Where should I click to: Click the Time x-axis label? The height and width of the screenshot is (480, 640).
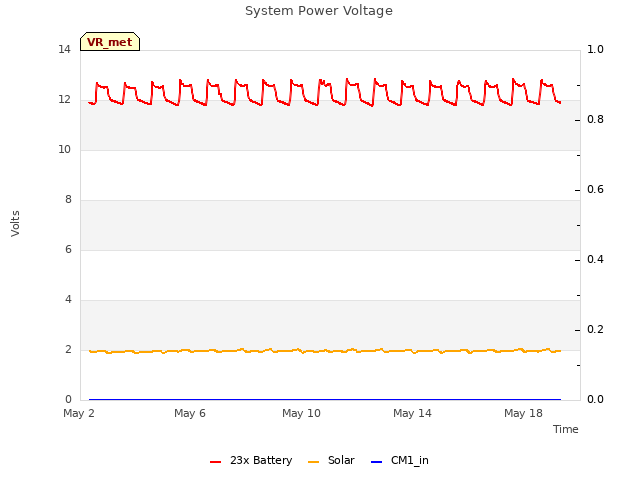pyautogui.click(x=566, y=429)
